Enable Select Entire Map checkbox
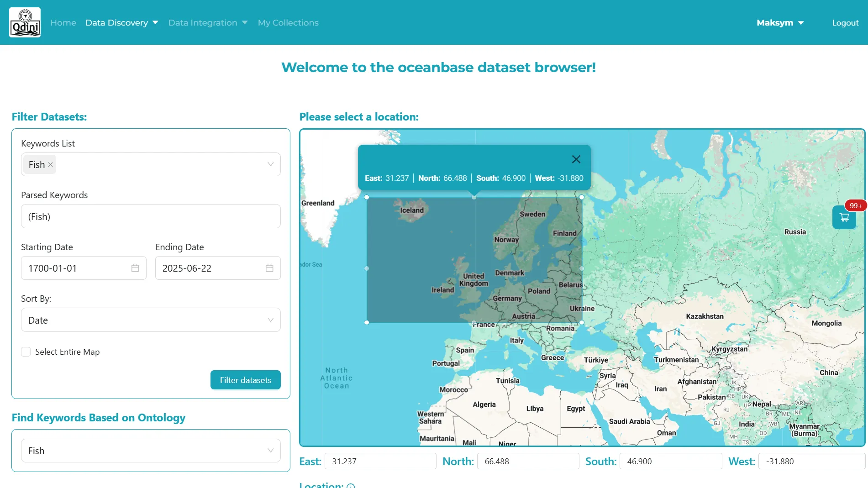The image size is (868, 488). 26,352
